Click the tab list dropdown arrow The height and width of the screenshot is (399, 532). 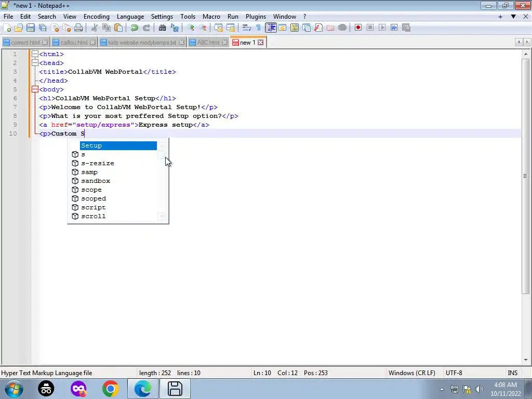513,16
